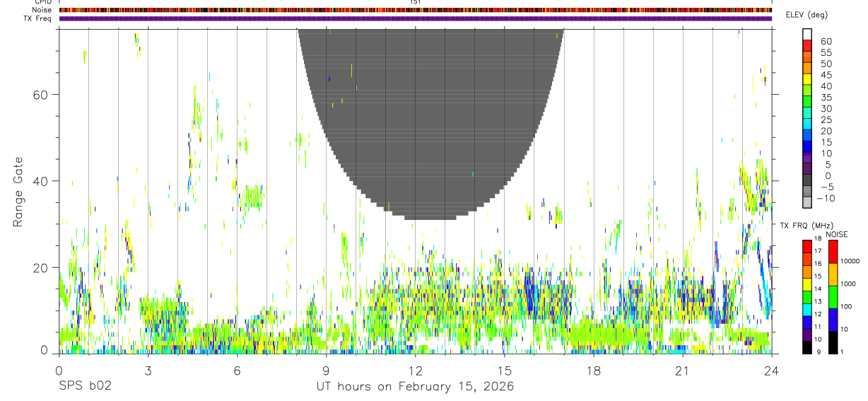Click TX FRQ scale value '11'

[x=818, y=327]
